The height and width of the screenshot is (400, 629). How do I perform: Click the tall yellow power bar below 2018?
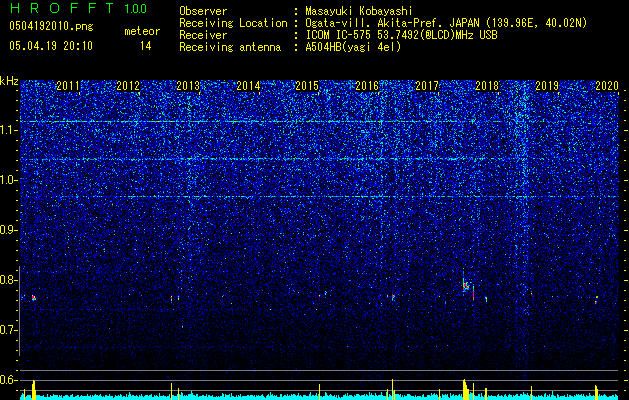(x=465, y=389)
